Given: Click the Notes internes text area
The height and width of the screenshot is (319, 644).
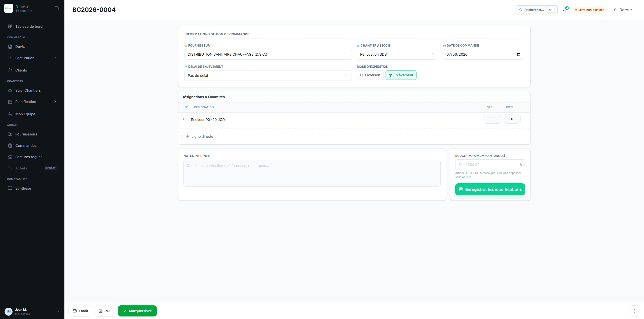Looking at the screenshot, I should click(312, 173).
